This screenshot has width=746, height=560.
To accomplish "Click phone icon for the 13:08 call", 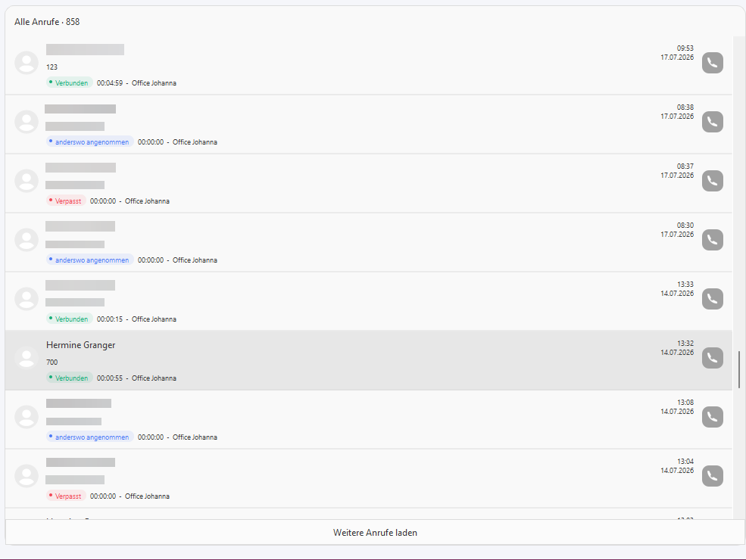I will 712,417.
